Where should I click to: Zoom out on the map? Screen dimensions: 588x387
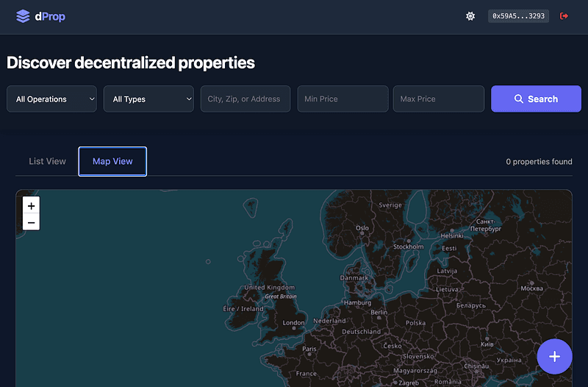(x=31, y=222)
